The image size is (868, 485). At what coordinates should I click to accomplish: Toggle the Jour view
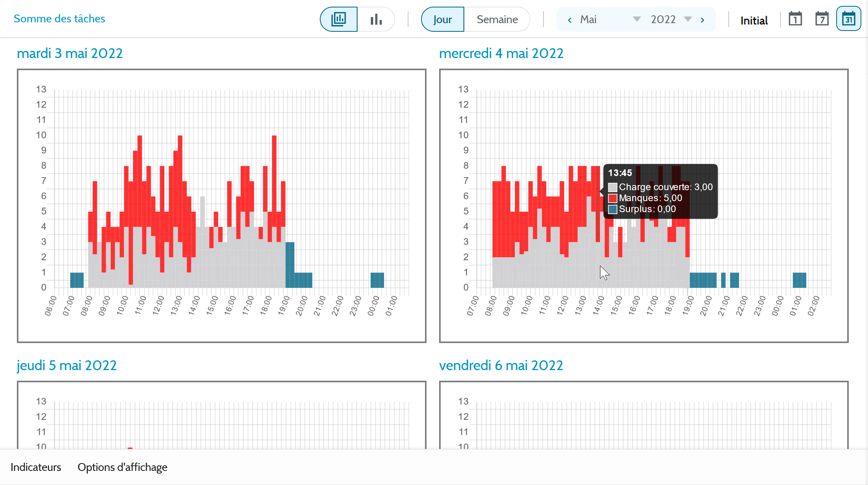(x=443, y=19)
